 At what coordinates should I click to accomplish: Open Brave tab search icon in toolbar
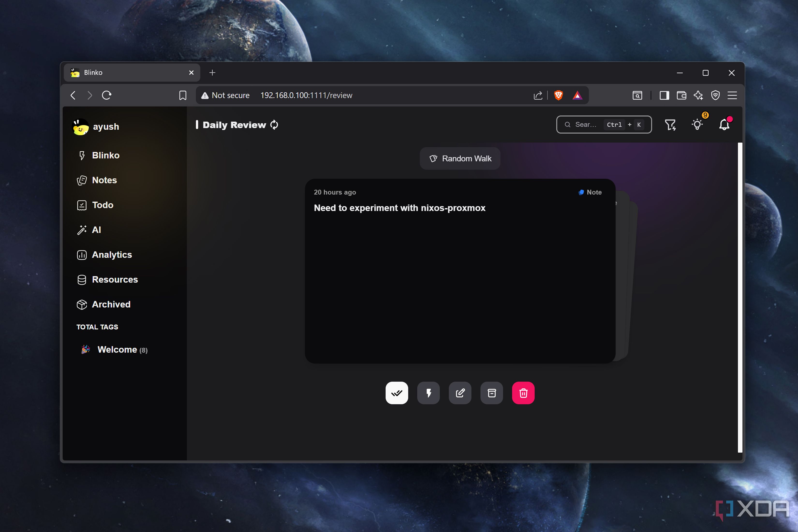pyautogui.click(x=637, y=95)
